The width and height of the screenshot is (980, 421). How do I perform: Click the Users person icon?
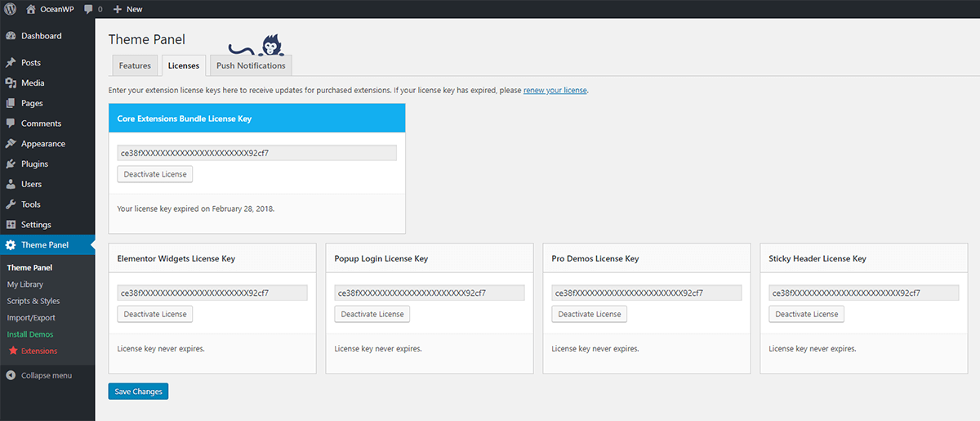point(11,185)
